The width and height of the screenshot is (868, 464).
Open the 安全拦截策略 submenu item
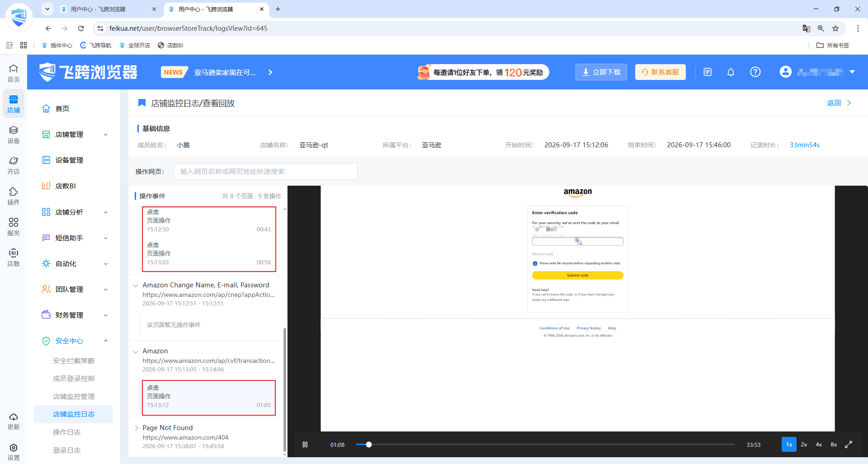[74, 361]
